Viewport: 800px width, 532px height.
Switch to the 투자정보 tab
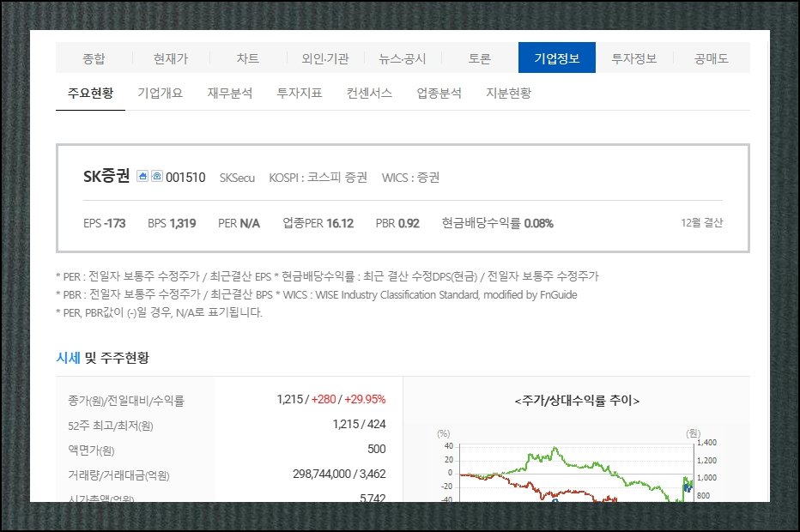pyautogui.click(x=634, y=58)
